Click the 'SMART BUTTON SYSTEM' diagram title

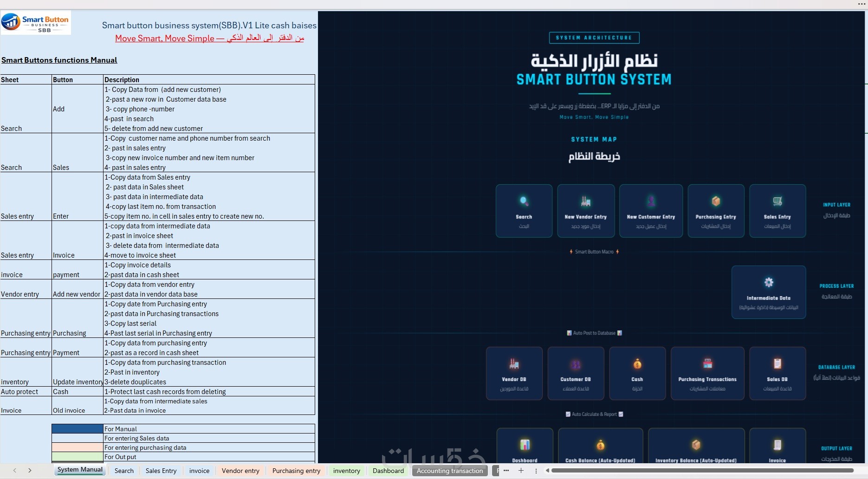(594, 79)
